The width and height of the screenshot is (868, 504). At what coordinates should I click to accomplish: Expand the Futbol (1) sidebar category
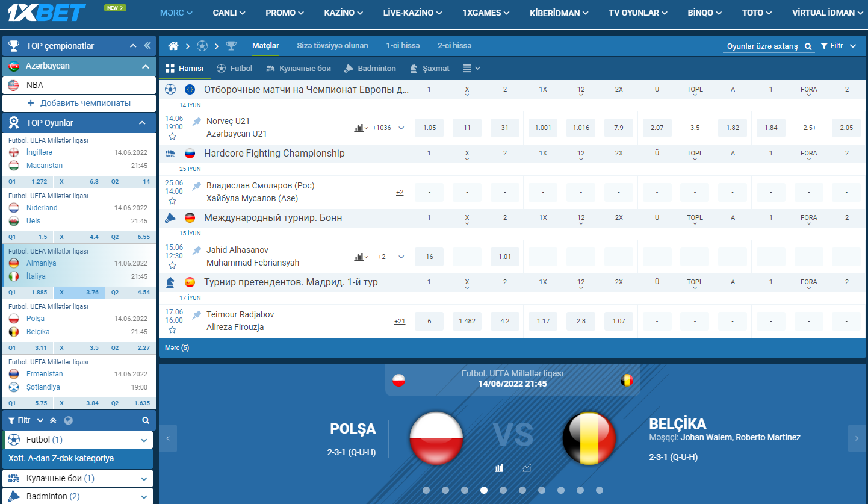(x=144, y=440)
